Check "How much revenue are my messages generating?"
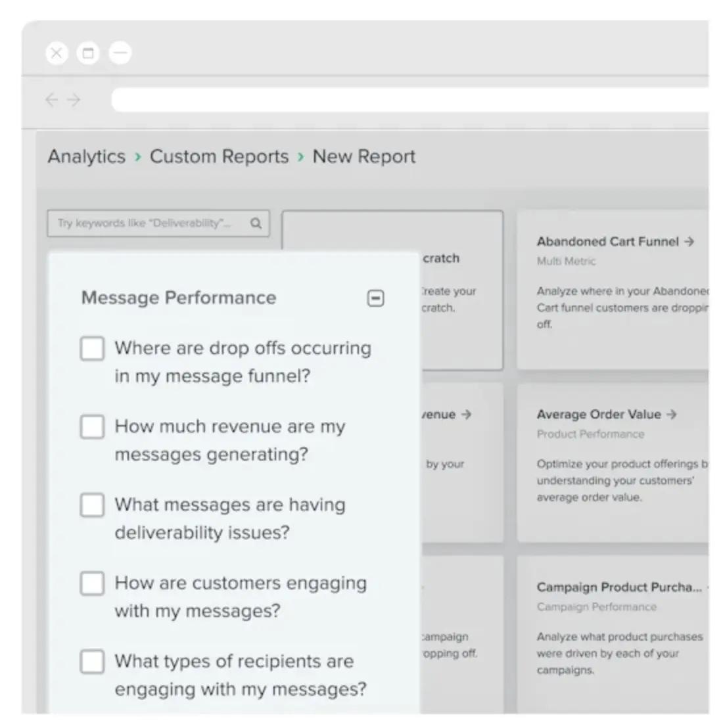Viewport: 723px width, 728px height. 92,426
